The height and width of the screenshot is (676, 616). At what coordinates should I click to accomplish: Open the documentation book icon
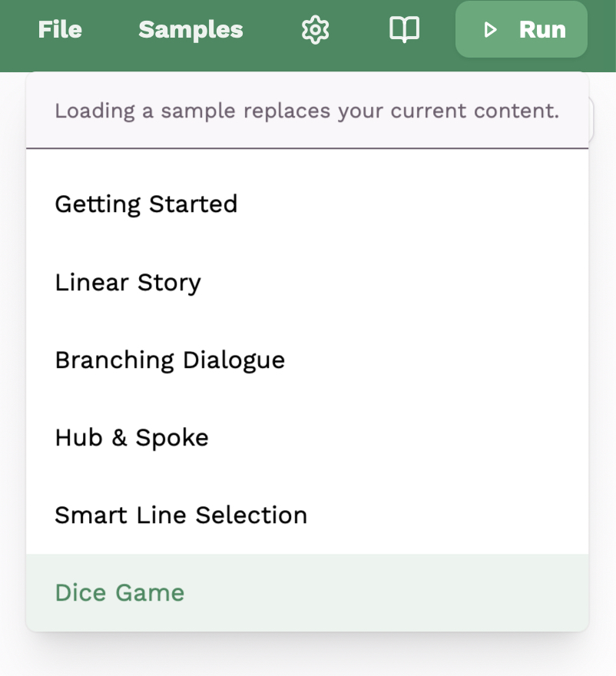[404, 30]
